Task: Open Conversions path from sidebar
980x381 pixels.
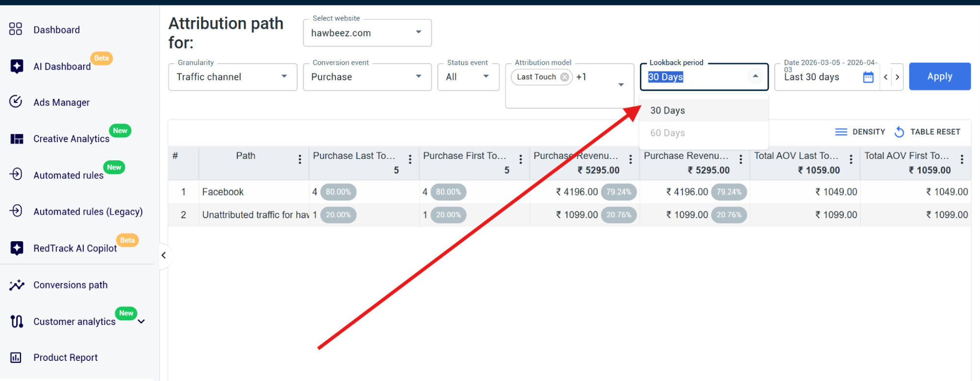Action: [x=70, y=285]
